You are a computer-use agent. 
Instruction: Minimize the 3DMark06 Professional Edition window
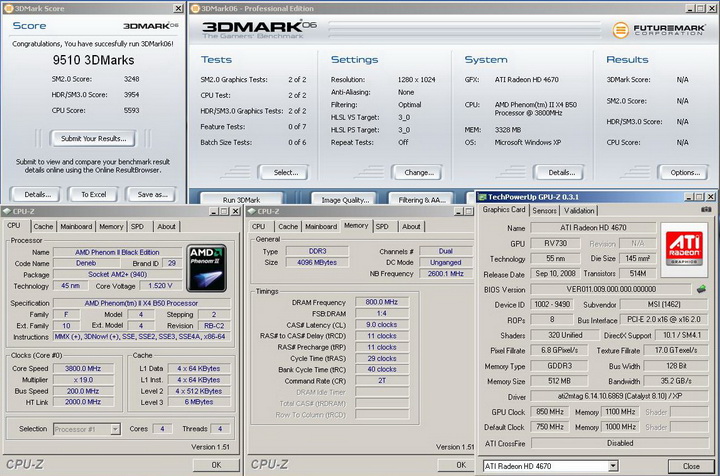[x=690, y=8]
